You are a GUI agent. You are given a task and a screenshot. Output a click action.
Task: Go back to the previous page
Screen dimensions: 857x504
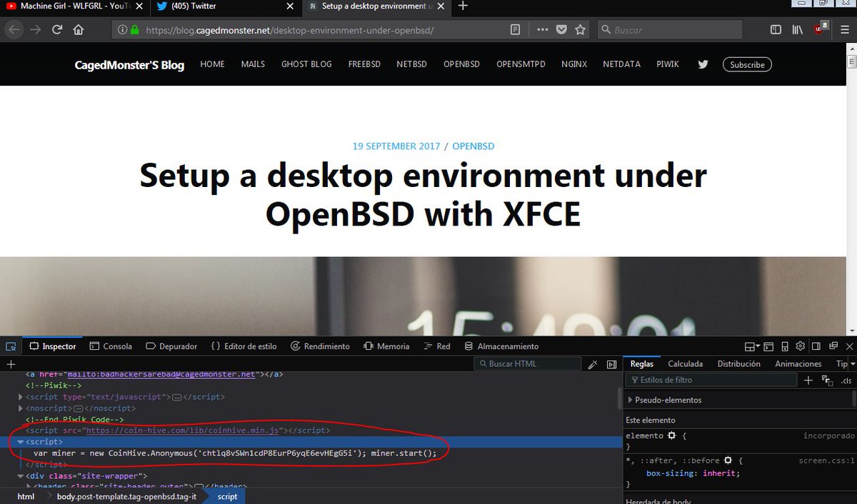tap(15, 30)
